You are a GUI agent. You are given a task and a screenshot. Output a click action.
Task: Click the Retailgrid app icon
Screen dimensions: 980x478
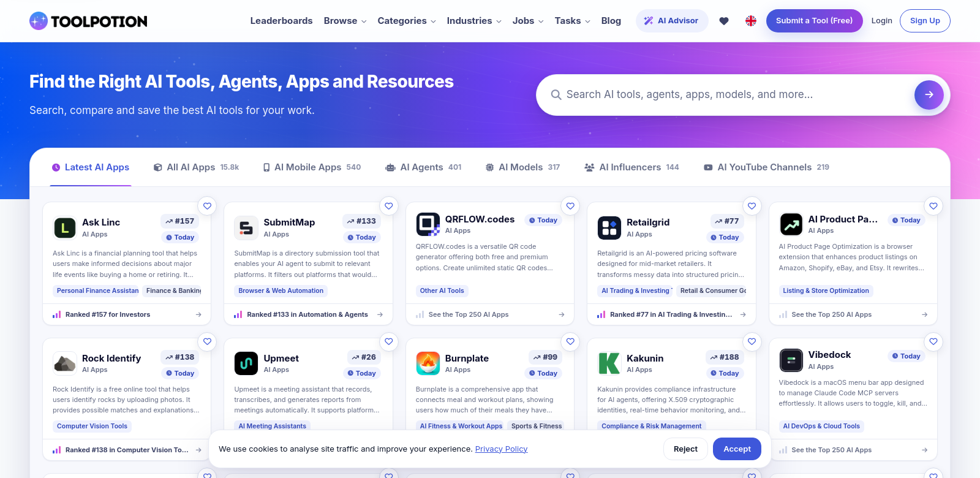click(x=609, y=228)
